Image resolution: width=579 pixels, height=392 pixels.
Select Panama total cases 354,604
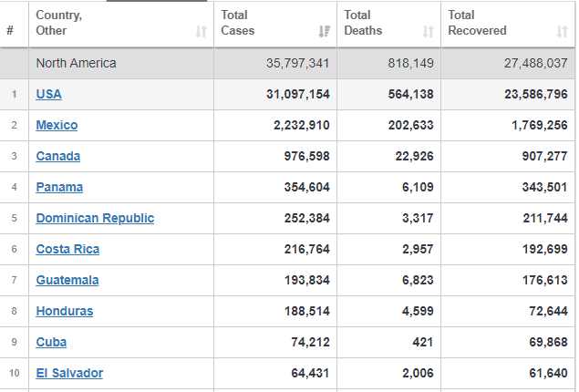(x=307, y=187)
